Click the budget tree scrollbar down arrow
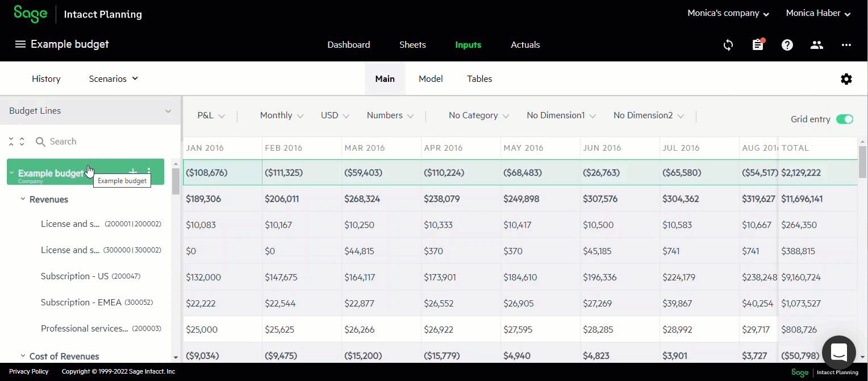The width and height of the screenshot is (868, 381). pyautogui.click(x=176, y=357)
